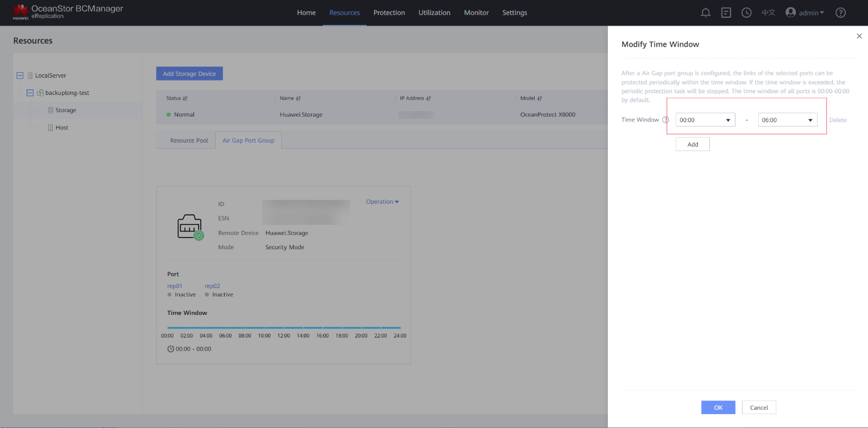
Task: Switch language using the 中文 icon
Action: (x=768, y=13)
